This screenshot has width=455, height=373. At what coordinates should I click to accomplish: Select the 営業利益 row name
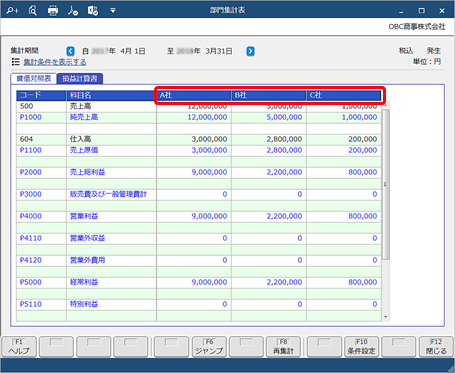[111, 216]
